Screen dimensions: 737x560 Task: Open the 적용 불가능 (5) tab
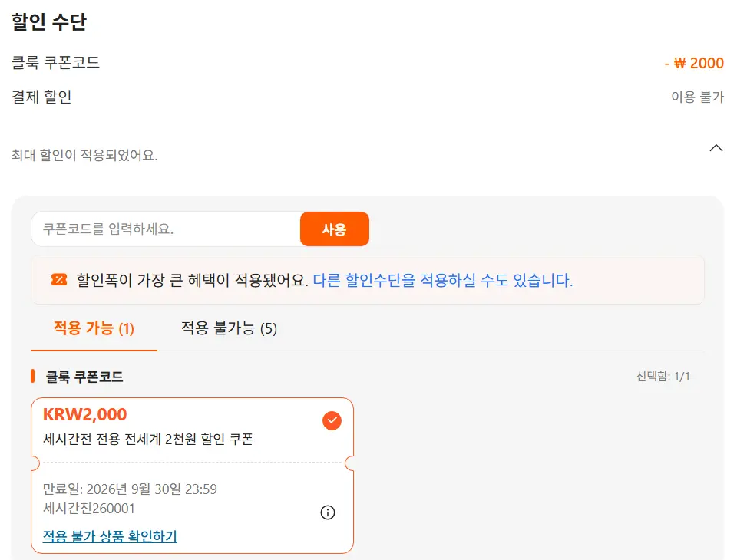[229, 328]
